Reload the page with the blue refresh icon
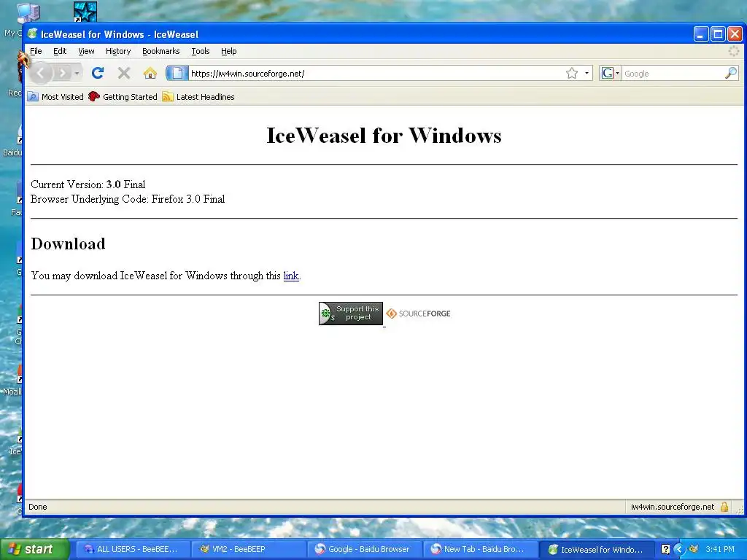This screenshot has width=747, height=560. pos(98,73)
